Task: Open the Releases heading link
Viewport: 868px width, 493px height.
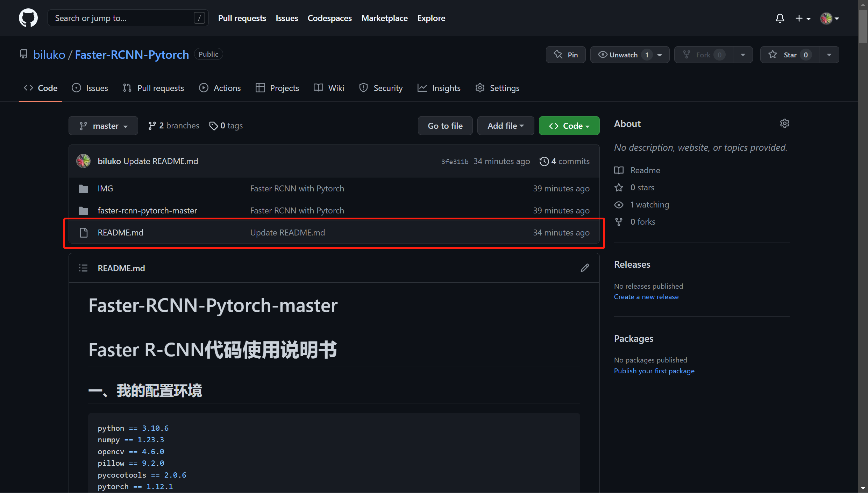Action: pos(632,264)
